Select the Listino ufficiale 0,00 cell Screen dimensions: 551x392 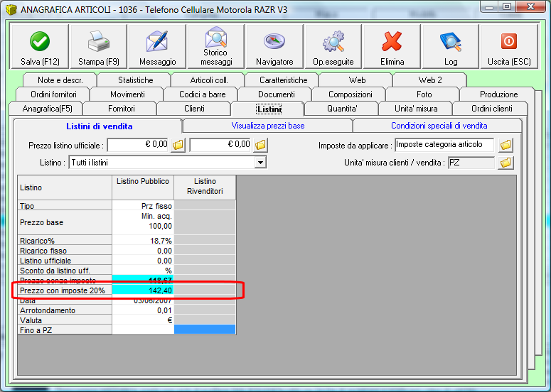(x=143, y=261)
